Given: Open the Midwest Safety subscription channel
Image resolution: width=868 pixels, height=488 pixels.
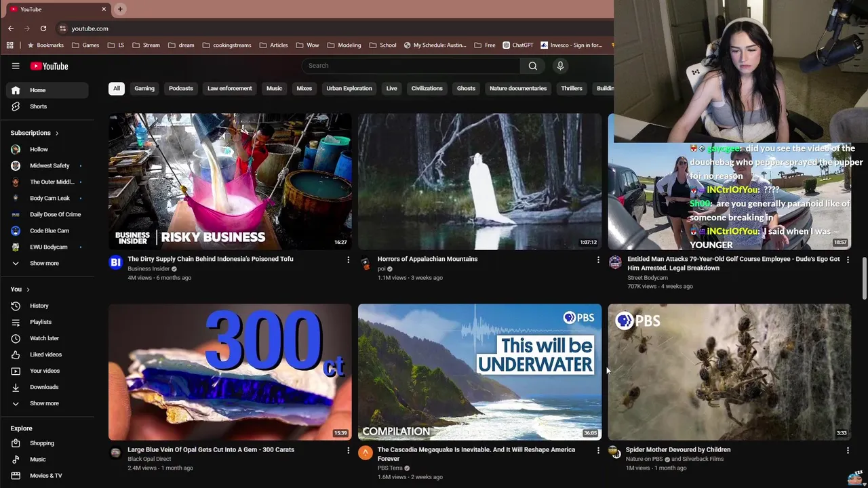Looking at the screenshot, I should pos(47,165).
